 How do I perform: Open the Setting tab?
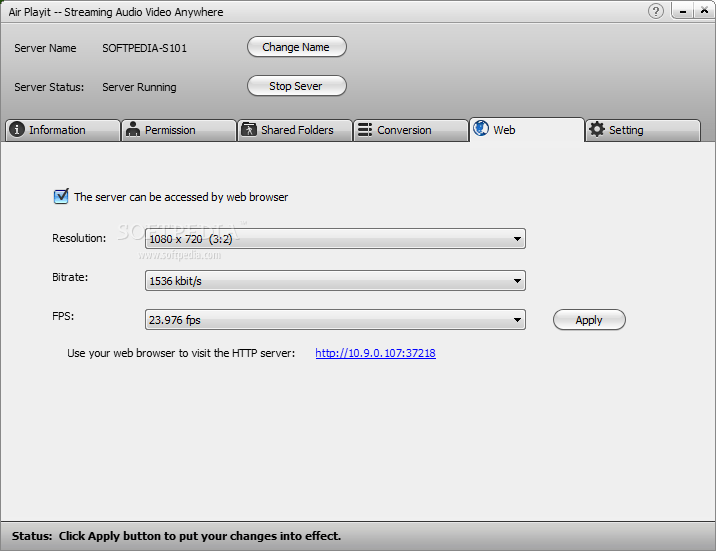tap(643, 130)
